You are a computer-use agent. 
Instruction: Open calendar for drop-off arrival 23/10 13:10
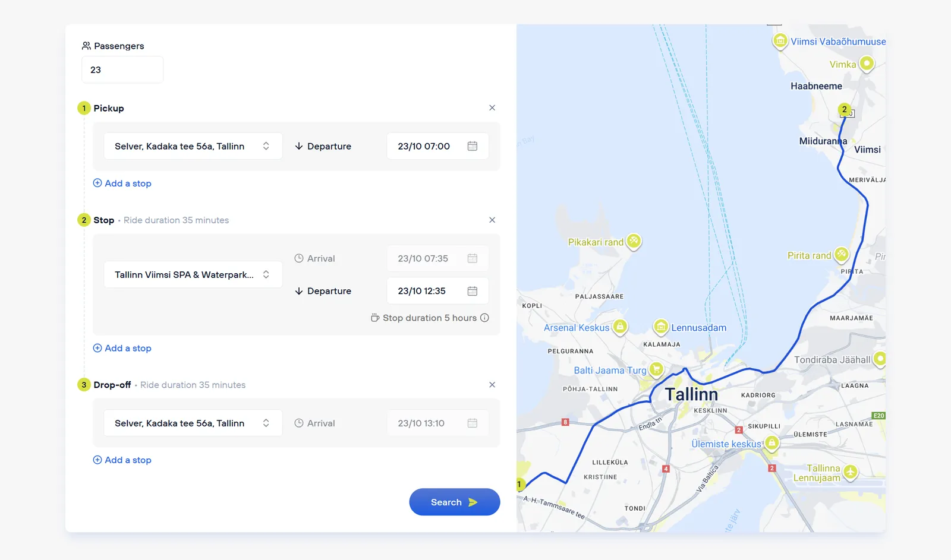(473, 423)
